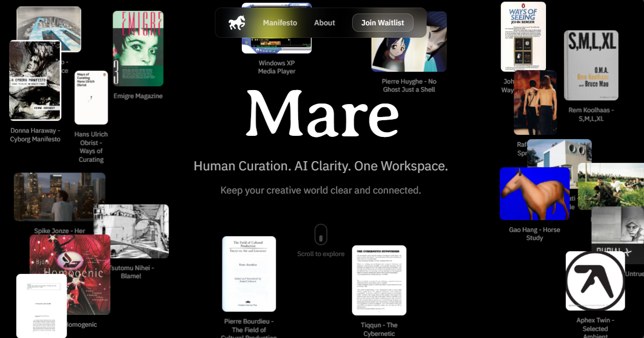Open the white text document near Homogenic
Image resolution: width=644 pixels, height=338 pixels.
pos(41,306)
